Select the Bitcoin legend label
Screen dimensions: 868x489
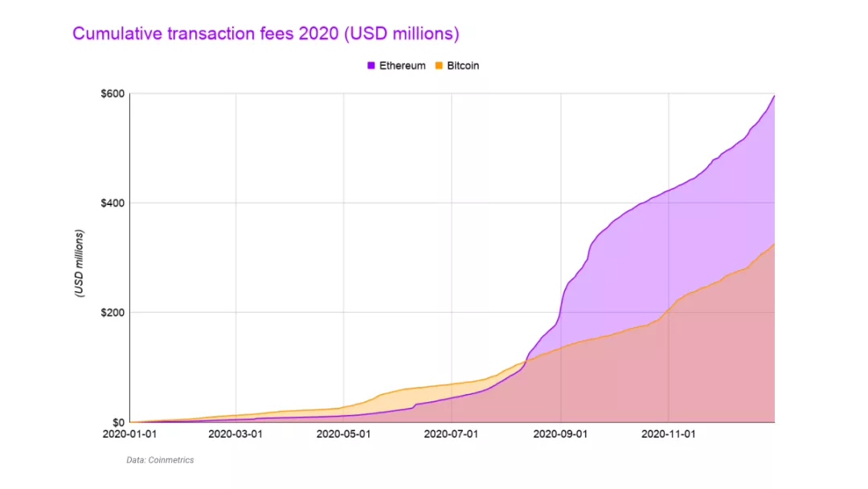[x=463, y=65]
